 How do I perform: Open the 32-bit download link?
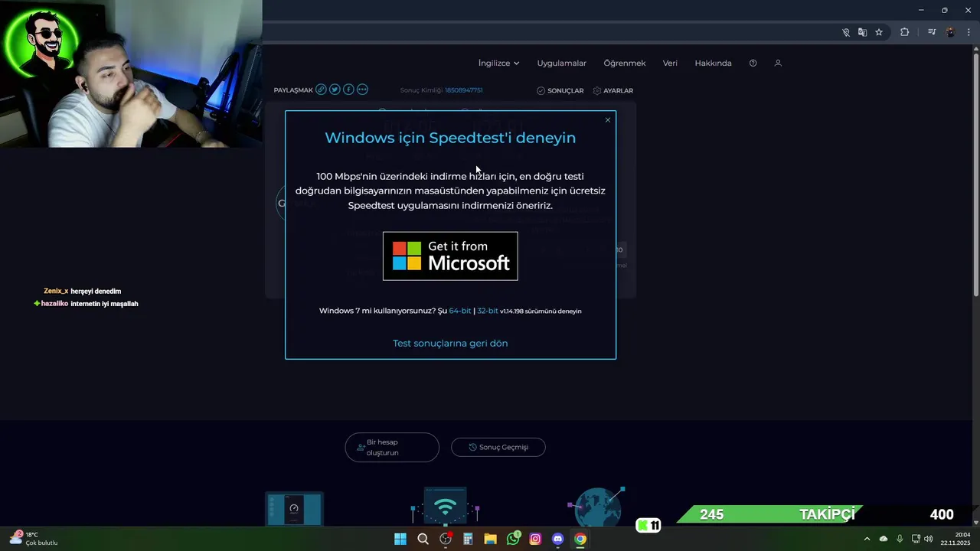(x=488, y=311)
